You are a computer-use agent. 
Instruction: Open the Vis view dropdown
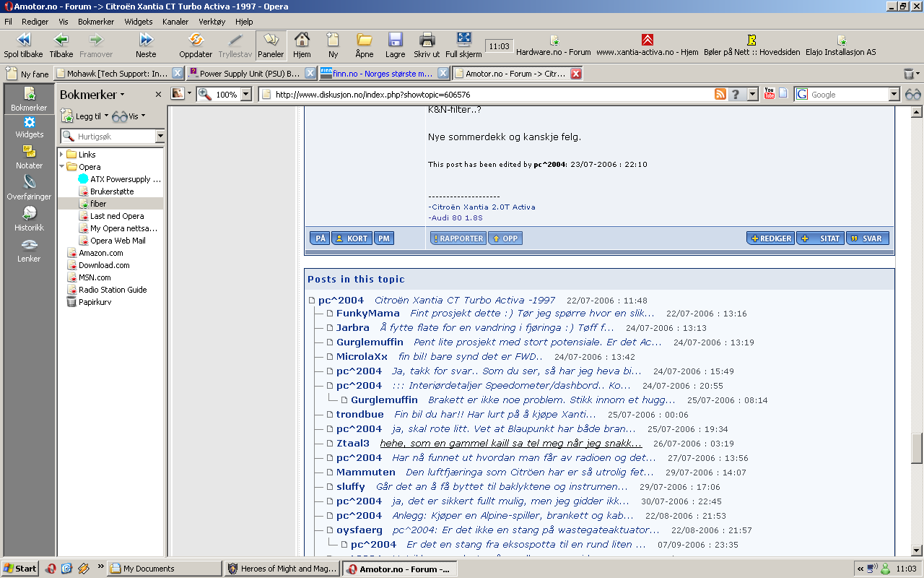[129, 116]
